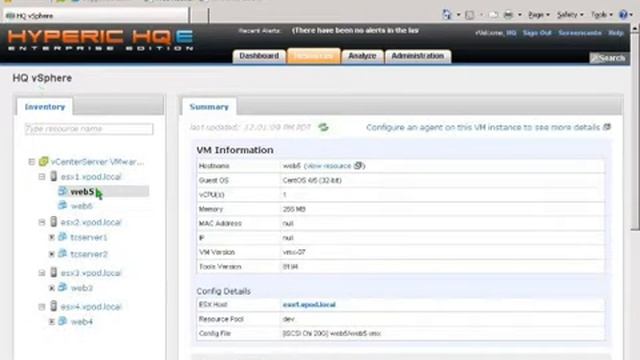Click the web5 VM icon

tap(62, 191)
